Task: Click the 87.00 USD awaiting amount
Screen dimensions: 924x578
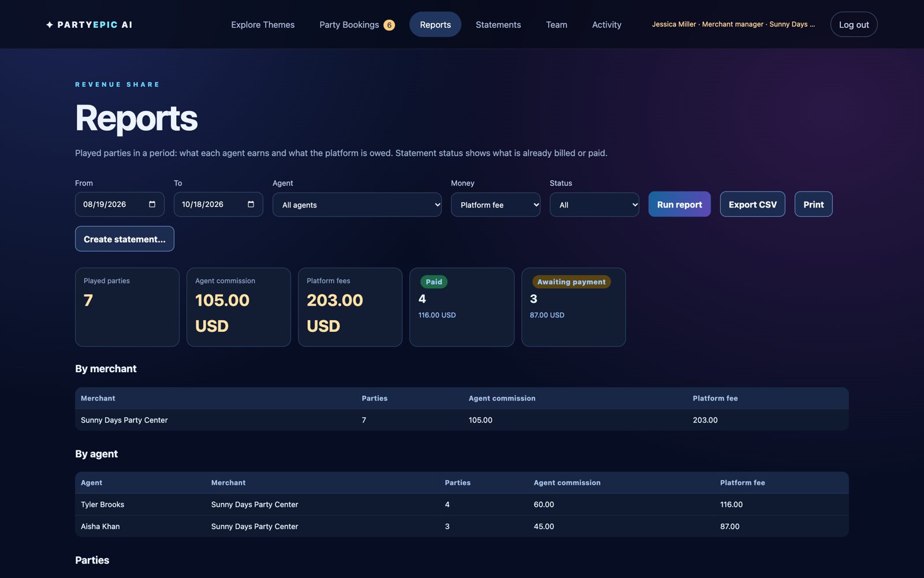Action: click(x=547, y=315)
